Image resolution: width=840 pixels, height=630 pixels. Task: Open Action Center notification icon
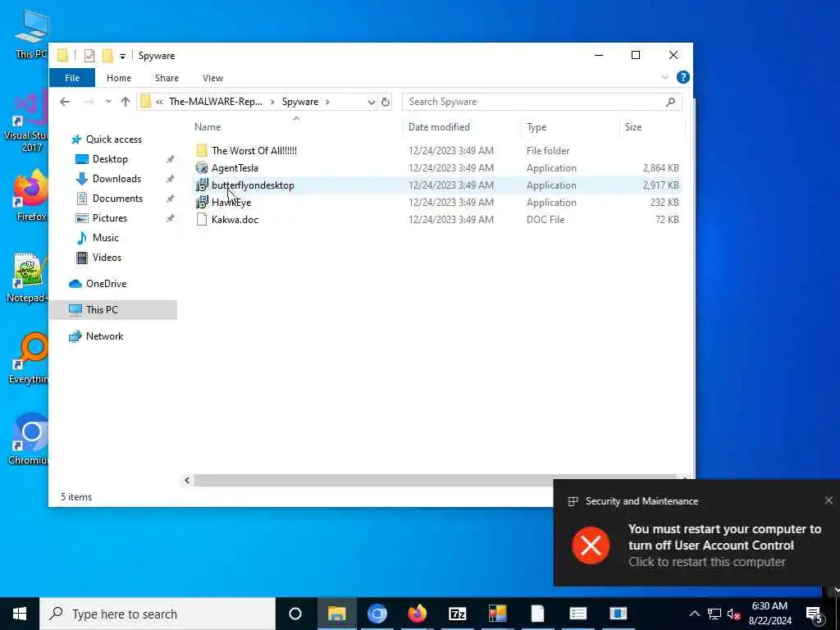pyautogui.click(x=815, y=614)
